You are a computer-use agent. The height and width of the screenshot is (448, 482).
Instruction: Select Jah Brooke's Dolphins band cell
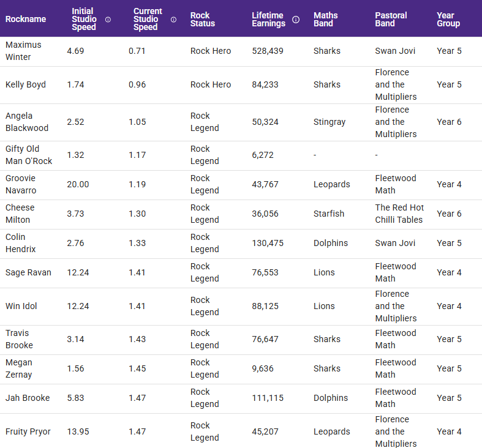pos(331,398)
